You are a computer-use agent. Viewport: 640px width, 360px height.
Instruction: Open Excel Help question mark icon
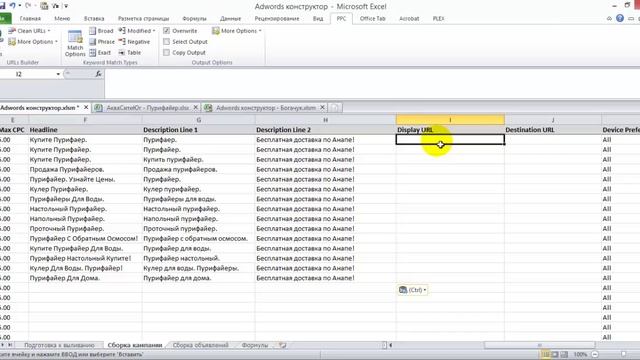coord(620,18)
